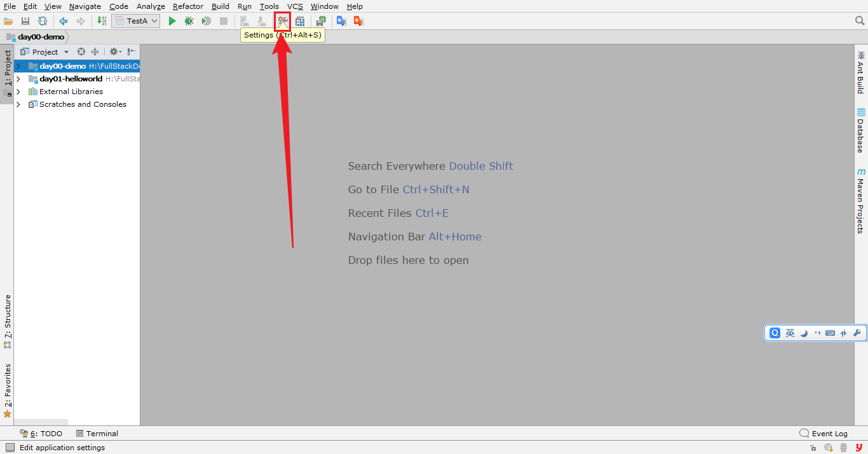Click the day00-demo breadcrumb in navigation bar
868x454 pixels.
point(36,37)
